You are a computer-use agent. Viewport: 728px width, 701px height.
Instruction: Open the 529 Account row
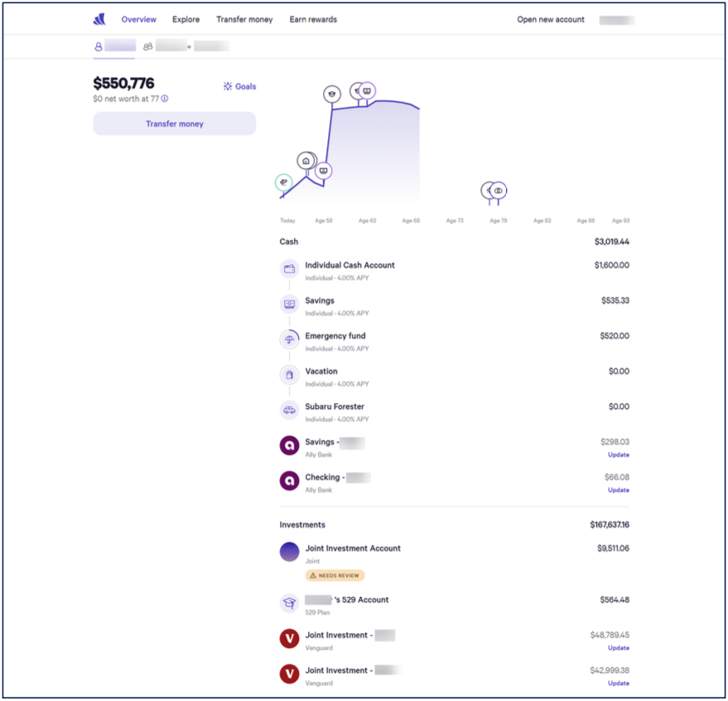point(454,605)
